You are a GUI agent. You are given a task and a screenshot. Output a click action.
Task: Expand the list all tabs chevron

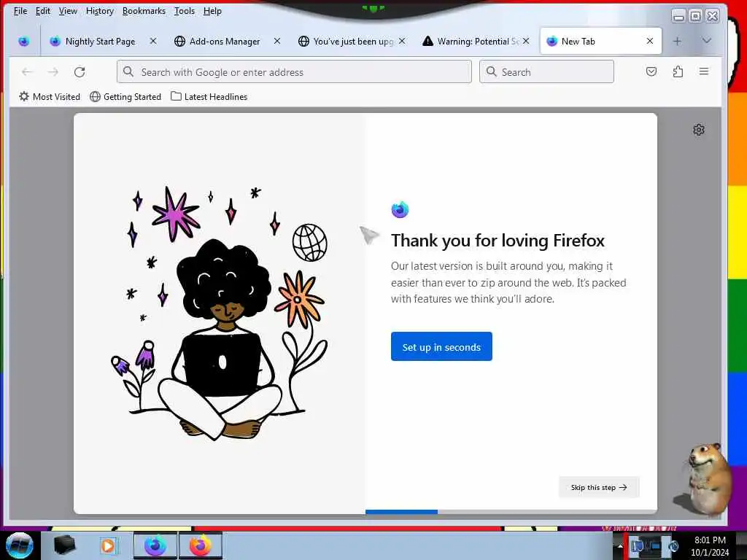pos(706,41)
